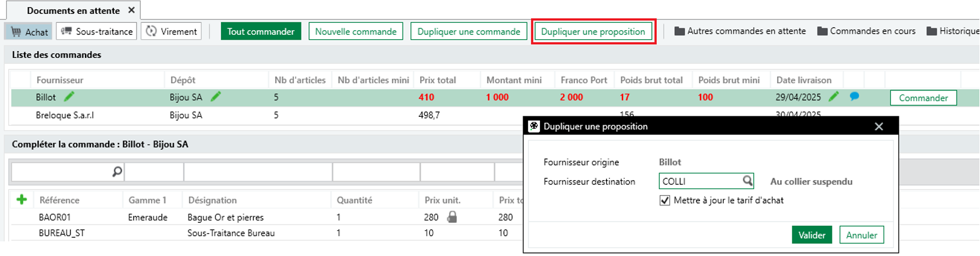Sort by Quantité column header
980x256 pixels.
click(x=354, y=200)
